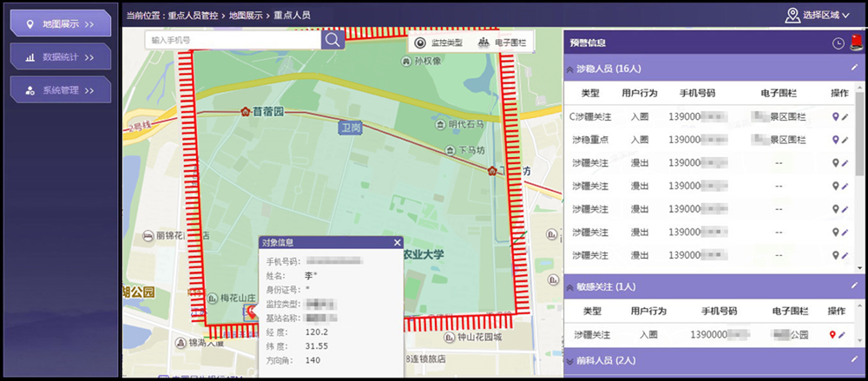This screenshot has height=381, width=868.
Task: Click the 输入手机号 search field
Action: coord(234,40)
